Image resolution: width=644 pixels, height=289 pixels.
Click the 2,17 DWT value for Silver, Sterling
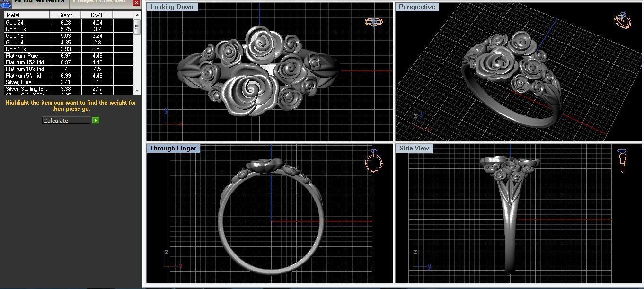tap(97, 89)
